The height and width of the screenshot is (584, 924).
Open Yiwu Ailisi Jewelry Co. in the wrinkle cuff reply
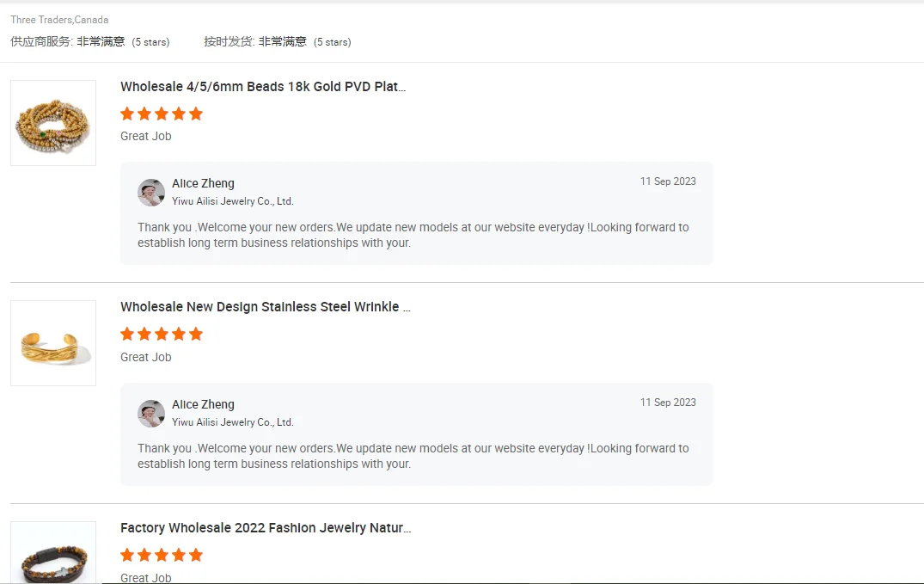233,422
